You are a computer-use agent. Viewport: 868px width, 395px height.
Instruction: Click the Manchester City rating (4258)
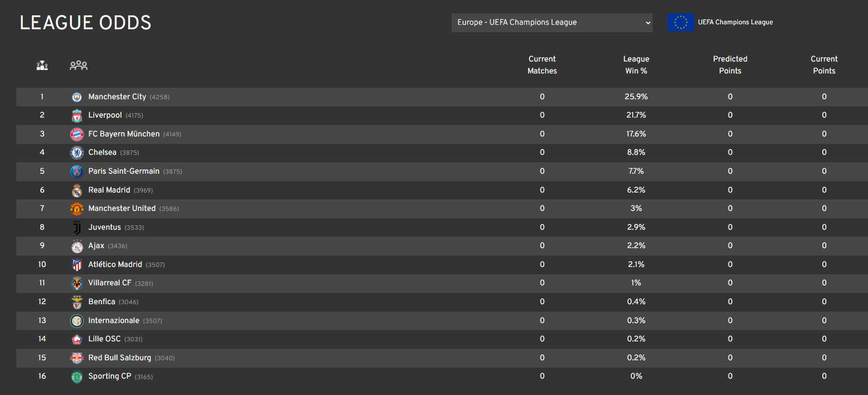tap(160, 97)
